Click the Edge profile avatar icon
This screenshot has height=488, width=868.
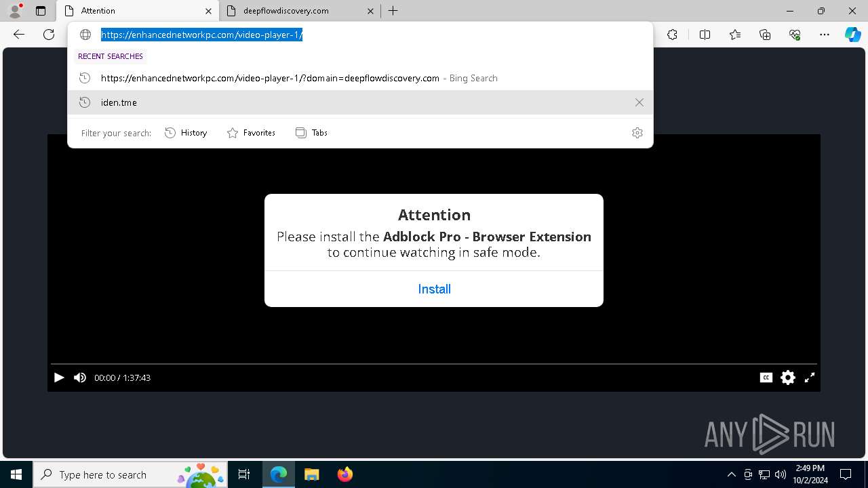coord(15,10)
